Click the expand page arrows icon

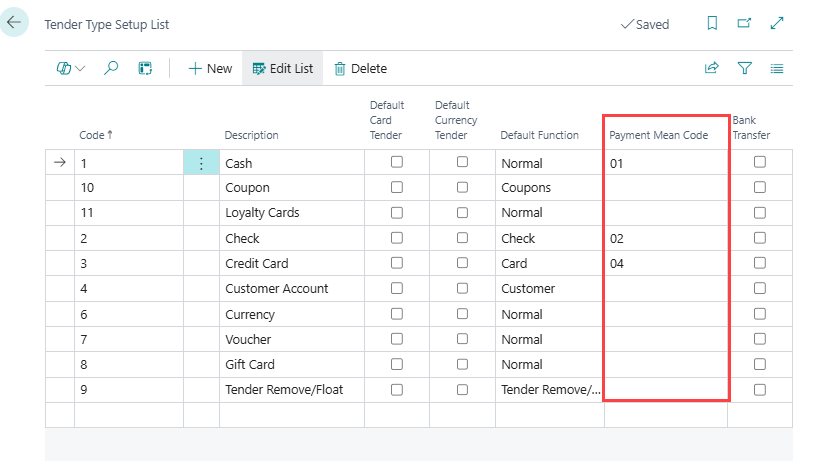coord(777,24)
